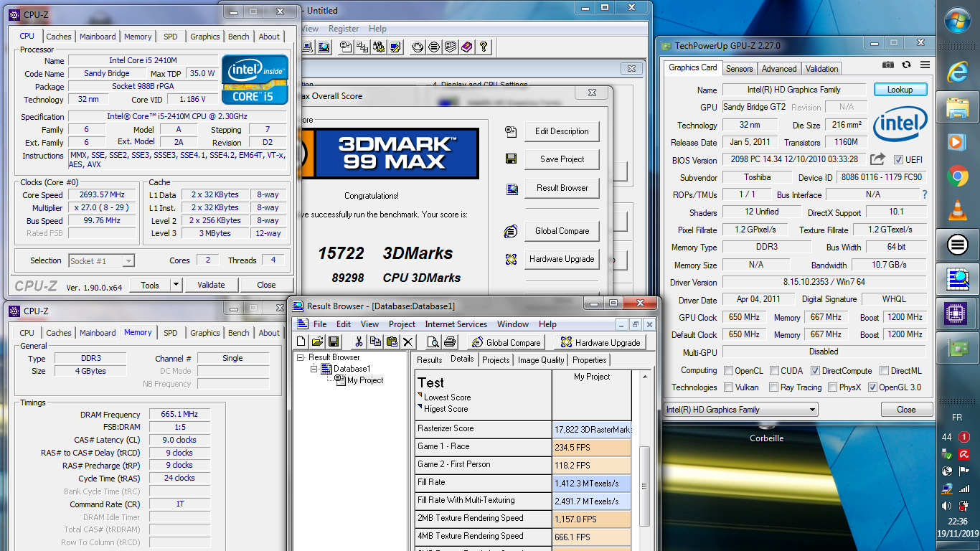Toggle the Vulkan checkbox

coord(729,387)
